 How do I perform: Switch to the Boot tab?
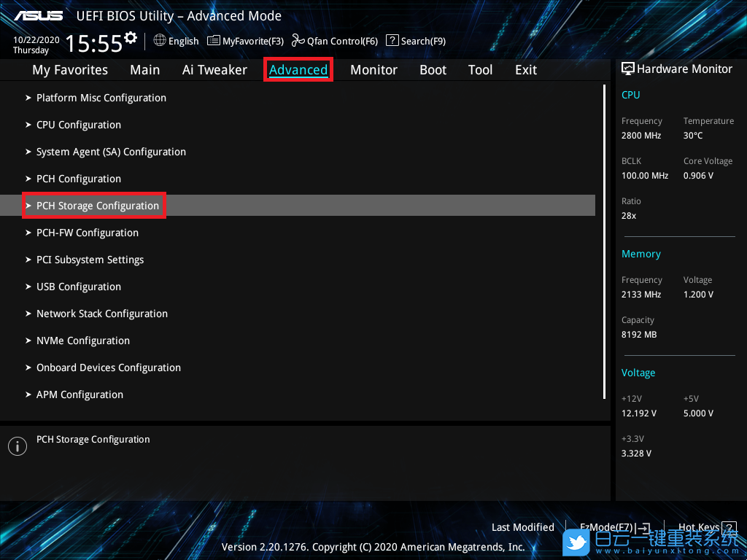pyautogui.click(x=433, y=70)
